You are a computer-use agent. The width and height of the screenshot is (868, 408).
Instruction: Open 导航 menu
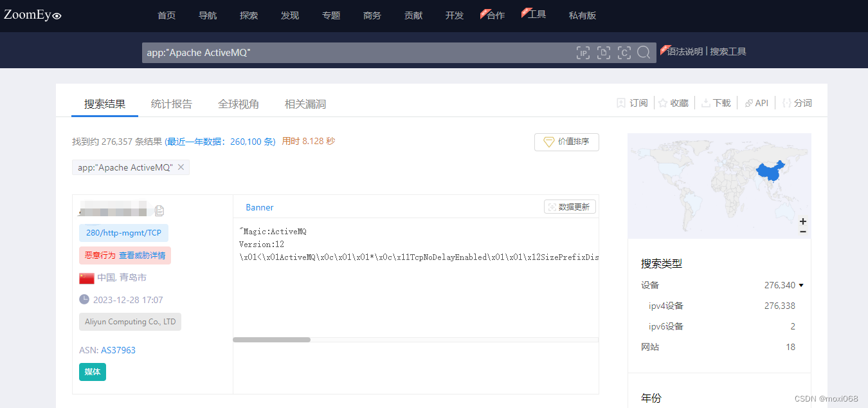(x=208, y=15)
